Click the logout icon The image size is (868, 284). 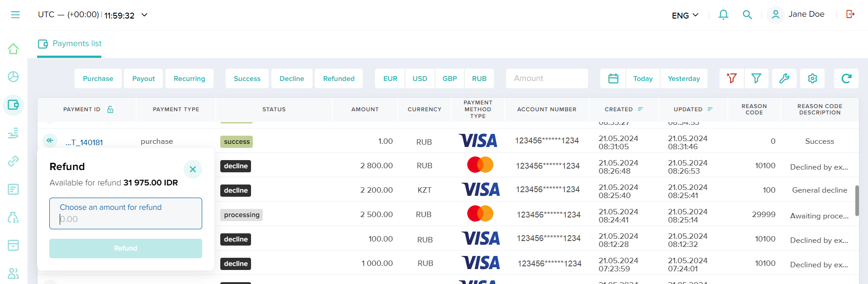click(850, 14)
